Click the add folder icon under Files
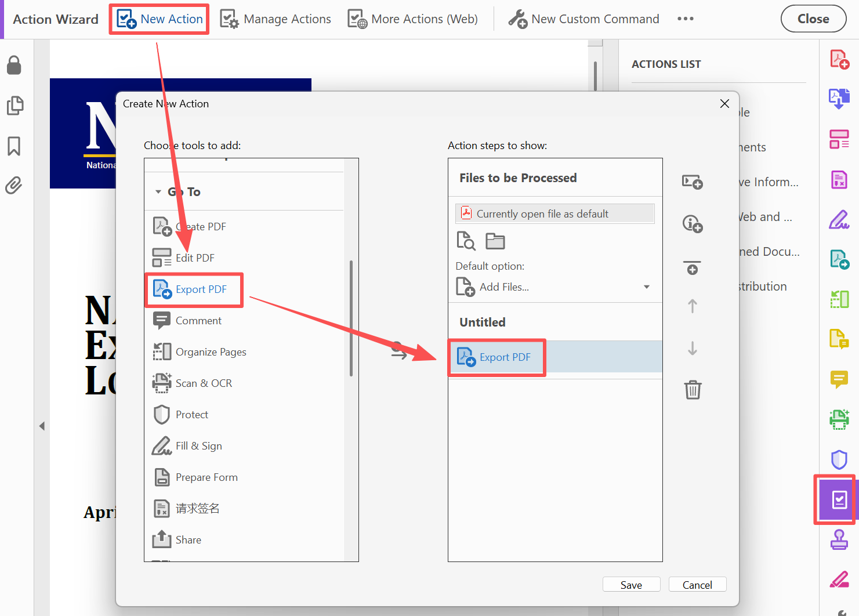The width and height of the screenshot is (859, 616). (495, 241)
